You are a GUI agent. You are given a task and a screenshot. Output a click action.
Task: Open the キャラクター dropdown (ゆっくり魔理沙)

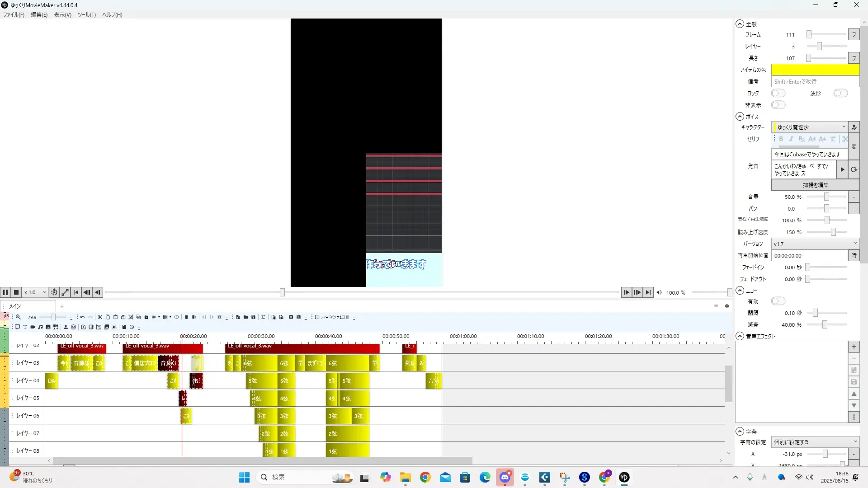(809, 127)
